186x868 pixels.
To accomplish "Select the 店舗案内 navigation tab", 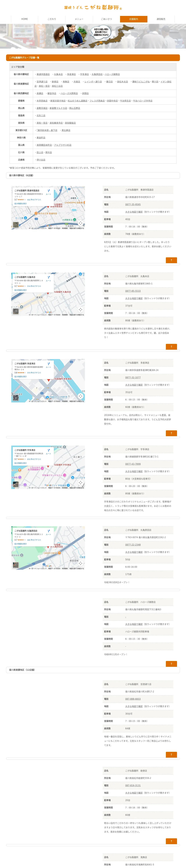I will [x=134, y=19].
